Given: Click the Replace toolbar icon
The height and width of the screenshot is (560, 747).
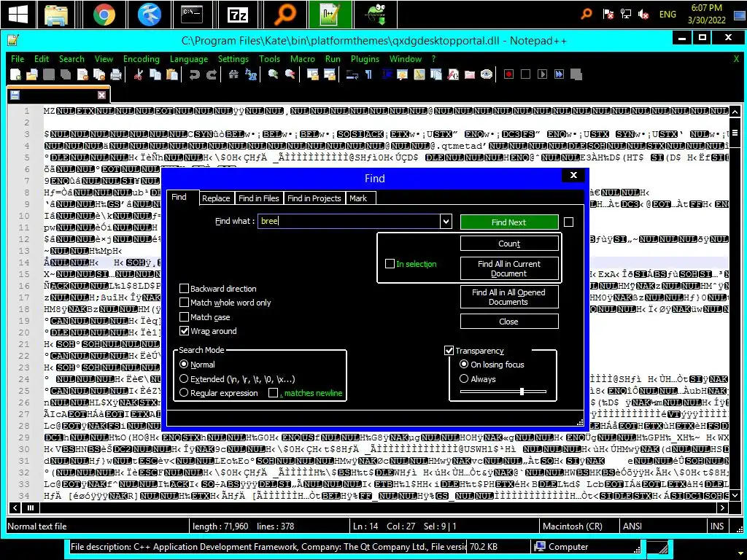Looking at the screenshot, I should point(251,74).
